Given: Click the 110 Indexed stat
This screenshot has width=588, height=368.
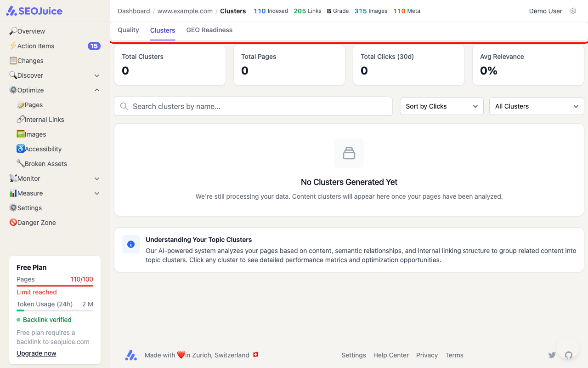Looking at the screenshot, I should (x=271, y=11).
